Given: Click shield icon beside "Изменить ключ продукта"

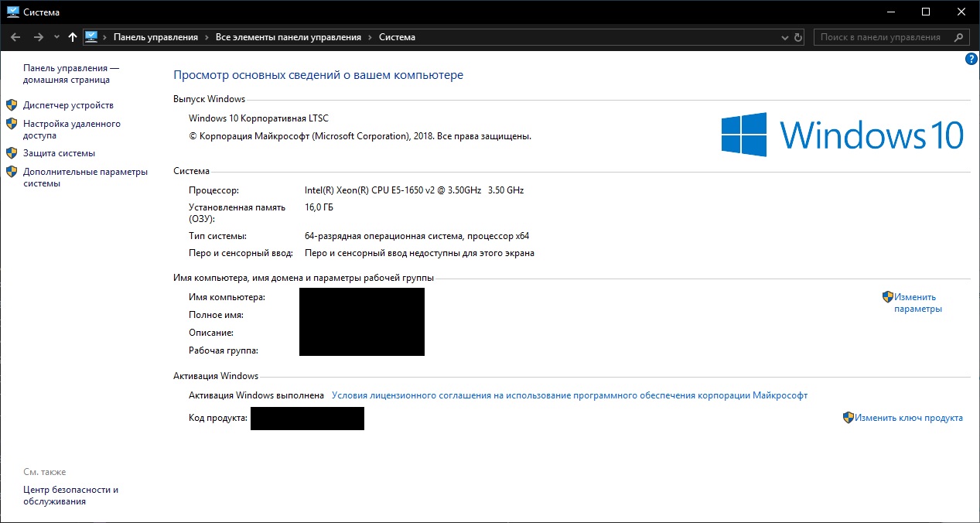Looking at the screenshot, I should 849,418.
